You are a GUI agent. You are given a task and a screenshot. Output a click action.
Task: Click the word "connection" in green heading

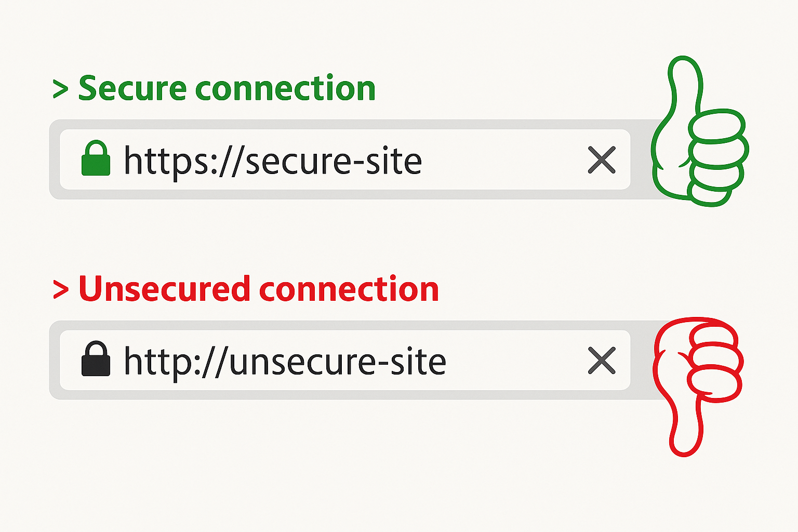[x=286, y=88]
